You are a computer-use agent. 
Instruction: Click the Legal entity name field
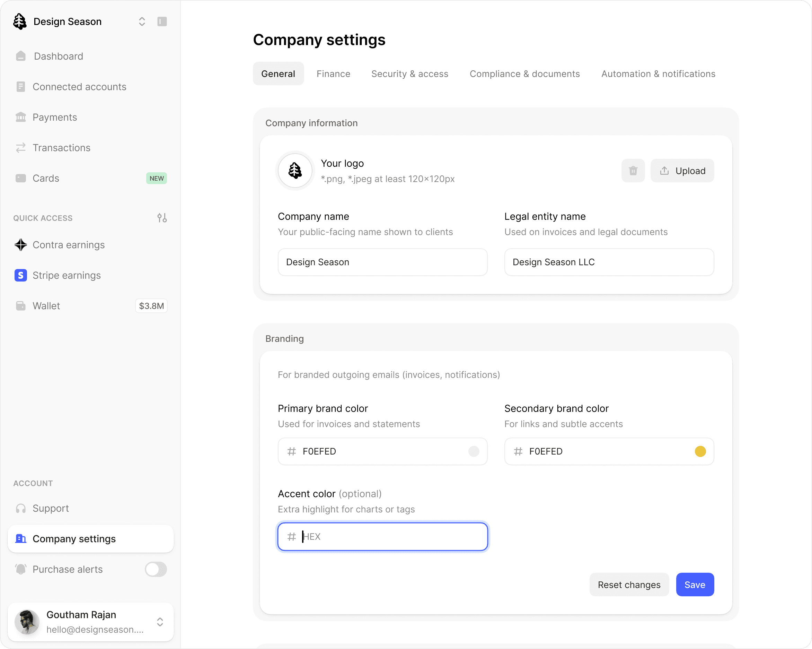click(x=609, y=262)
